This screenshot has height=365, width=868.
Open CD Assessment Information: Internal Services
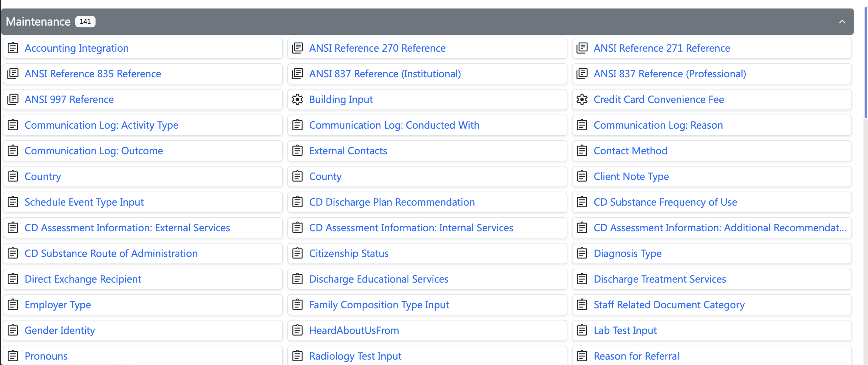(x=411, y=228)
